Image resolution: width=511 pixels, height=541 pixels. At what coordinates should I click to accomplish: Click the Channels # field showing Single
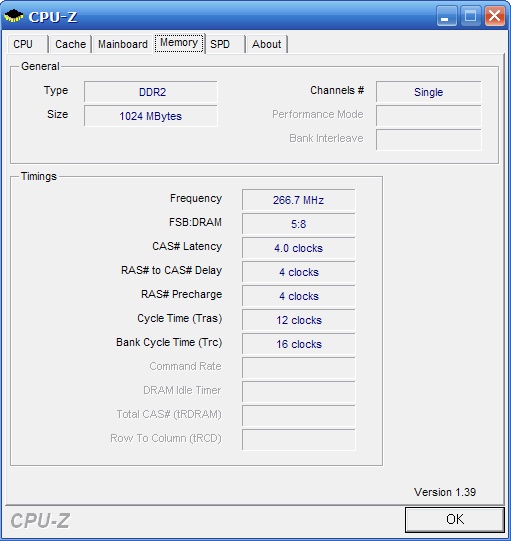tap(429, 92)
